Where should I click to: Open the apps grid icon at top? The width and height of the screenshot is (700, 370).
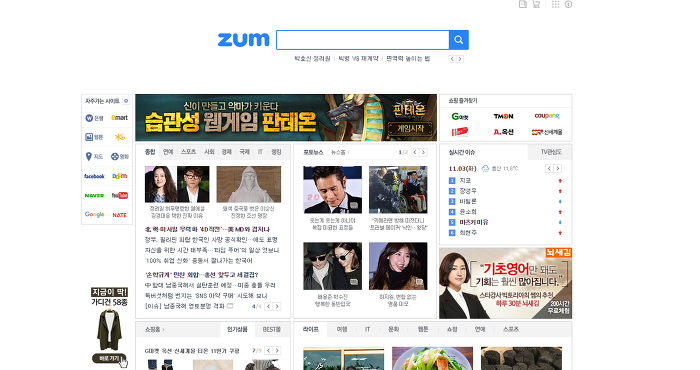click(555, 4)
